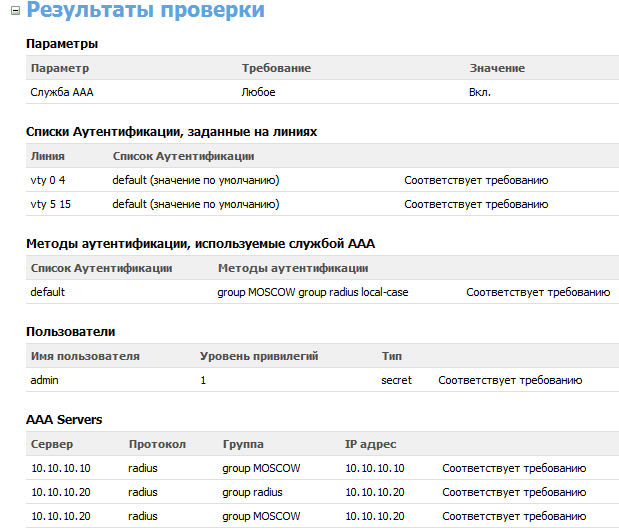Viewport: 619px width, 532px height.
Task: Click the AAA Servers section title
Action: click(x=63, y=419)
